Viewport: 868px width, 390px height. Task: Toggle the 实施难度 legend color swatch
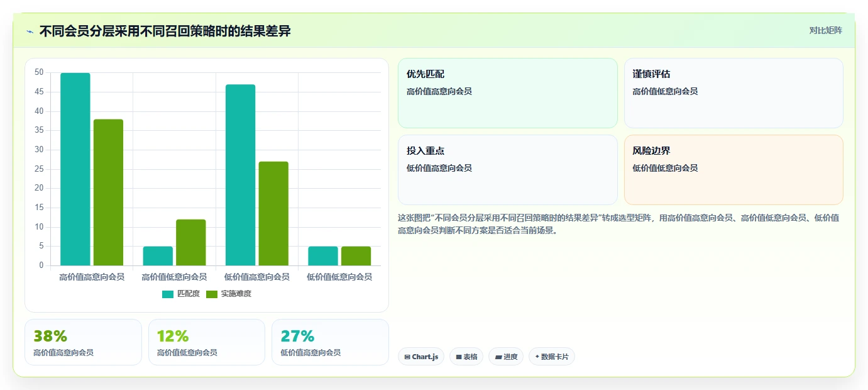(212, 294)
